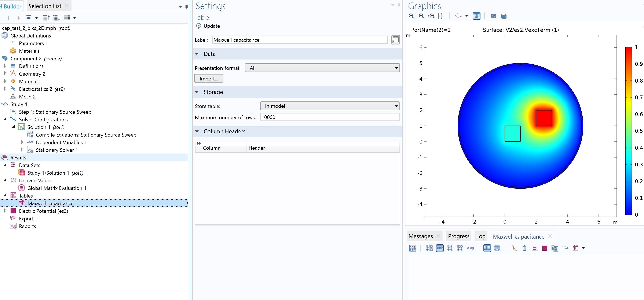Delete table with the trash icon
644x300 pixels.
(x=524, y=248)
